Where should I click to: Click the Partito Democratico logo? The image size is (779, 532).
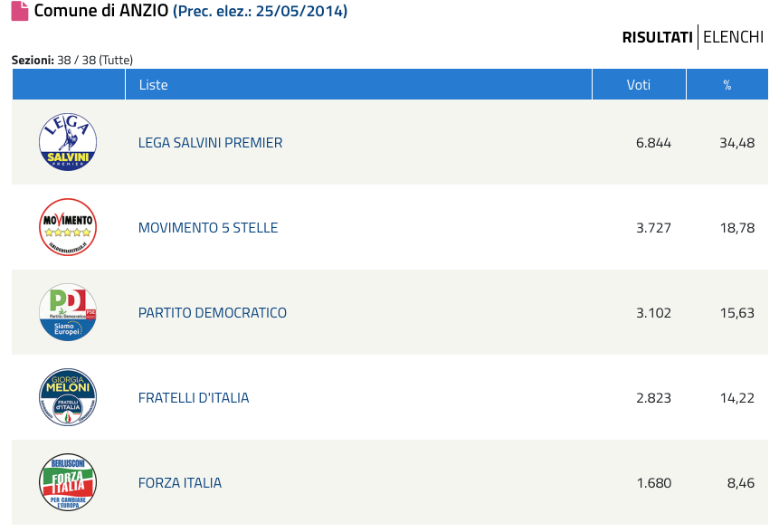click(x=68, y=312)
